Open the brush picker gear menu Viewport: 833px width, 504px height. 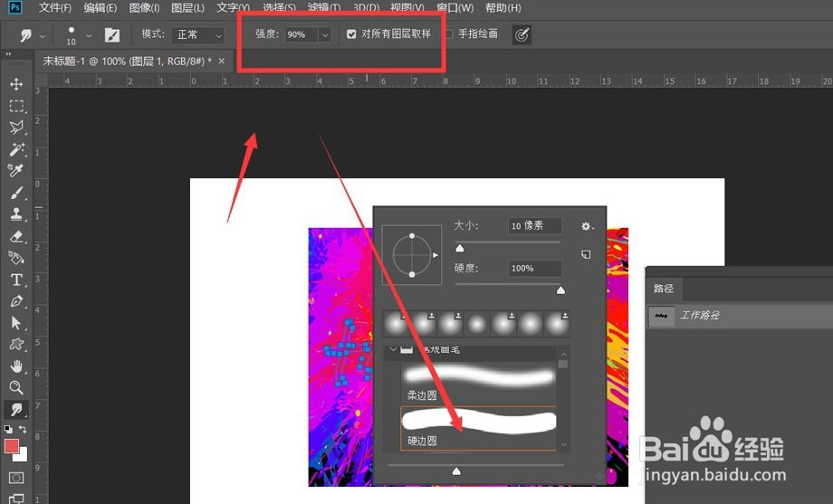586,226
